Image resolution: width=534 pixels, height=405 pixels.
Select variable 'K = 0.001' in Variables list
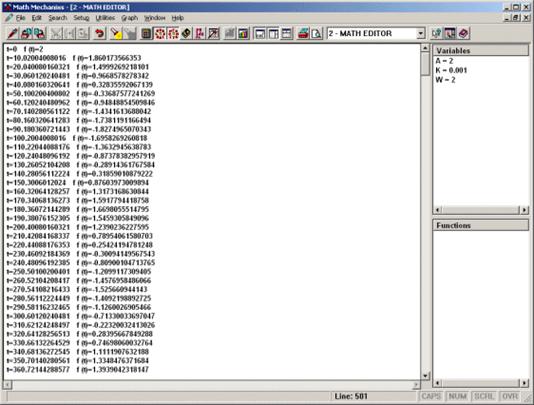451,71
